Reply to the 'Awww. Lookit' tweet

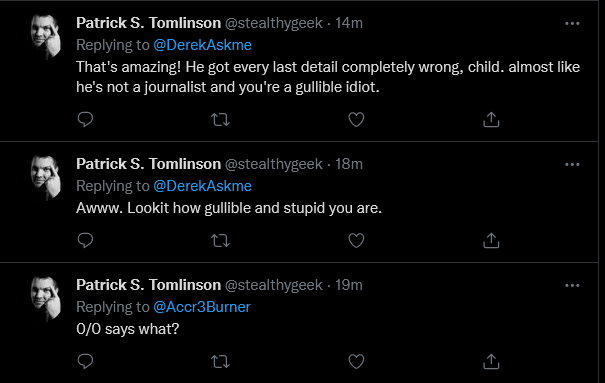click(x=85, y=240)
